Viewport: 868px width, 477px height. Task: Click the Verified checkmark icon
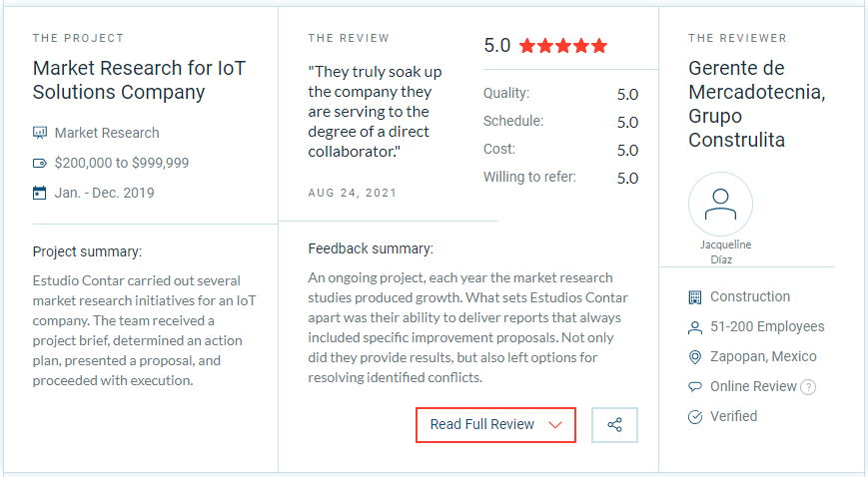695,417
